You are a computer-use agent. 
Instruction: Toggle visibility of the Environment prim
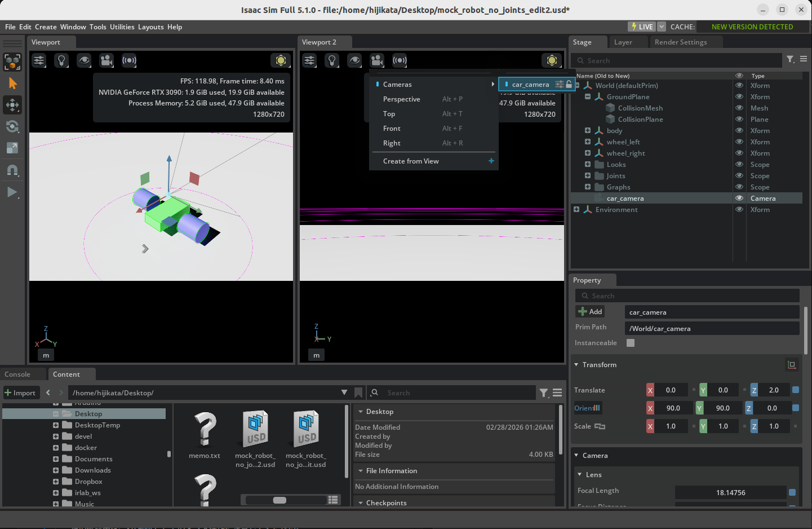(x=739, y=209)
